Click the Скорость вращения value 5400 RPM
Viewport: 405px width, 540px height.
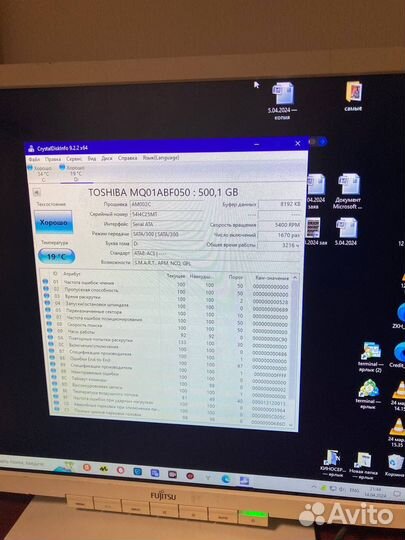pyautogui.click(x=280, y=225)
